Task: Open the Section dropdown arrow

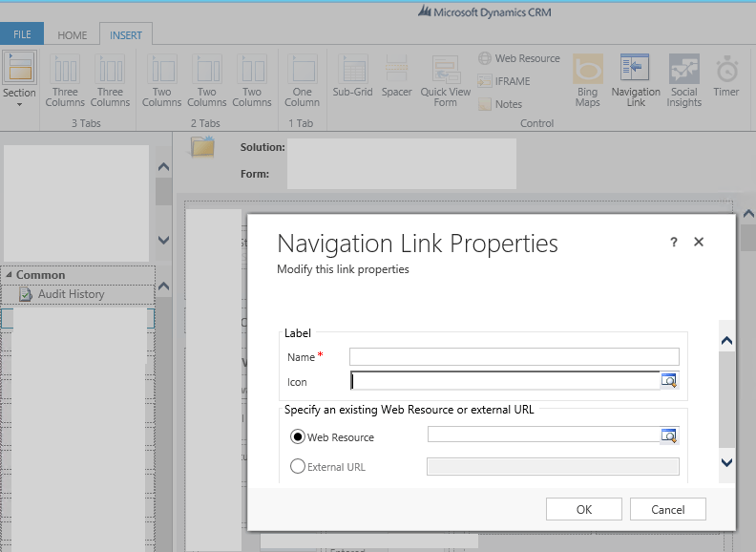Action: tap(19, 104)
